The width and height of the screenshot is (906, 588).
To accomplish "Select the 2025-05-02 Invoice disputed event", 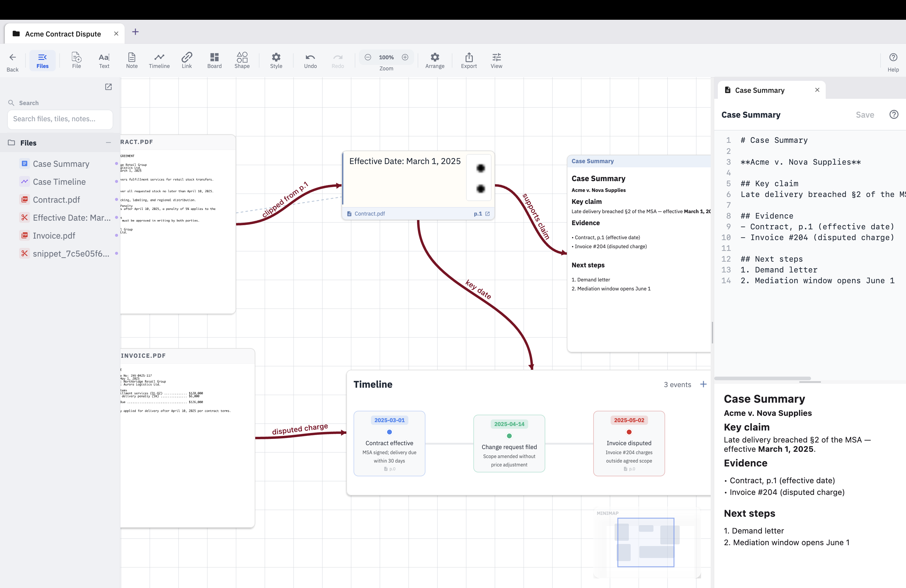I will [629, 443].
